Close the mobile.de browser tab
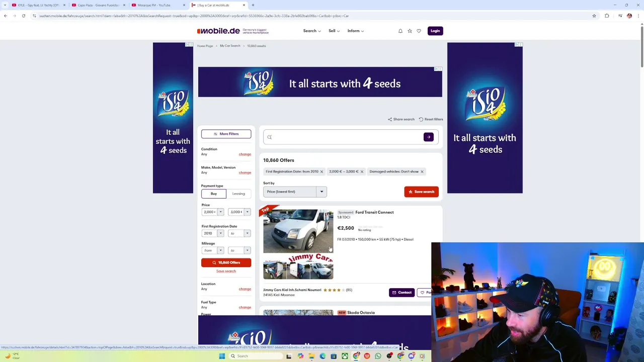Screen dimensions: 644x362 (244, 5)
